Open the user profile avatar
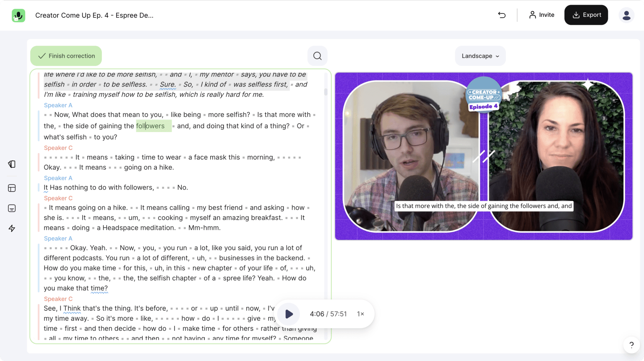644x361 pixels. [x=626, y=15]
